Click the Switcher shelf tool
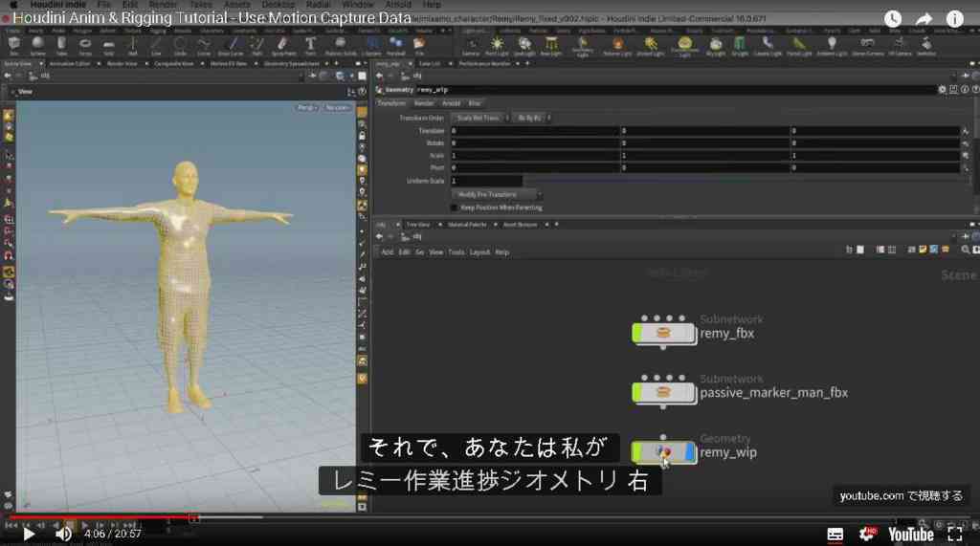Image resolution: width=980 pixels, height=546 pixels. [x=926, y=45]
